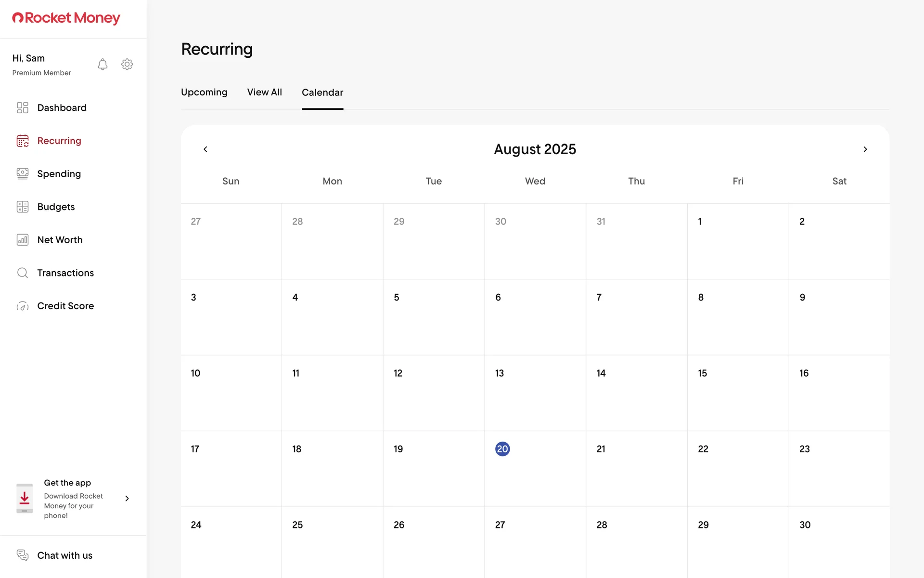The image size is (924, 578).
Task: Click the Transactions magnifier icon
Action: pos(23,273)
